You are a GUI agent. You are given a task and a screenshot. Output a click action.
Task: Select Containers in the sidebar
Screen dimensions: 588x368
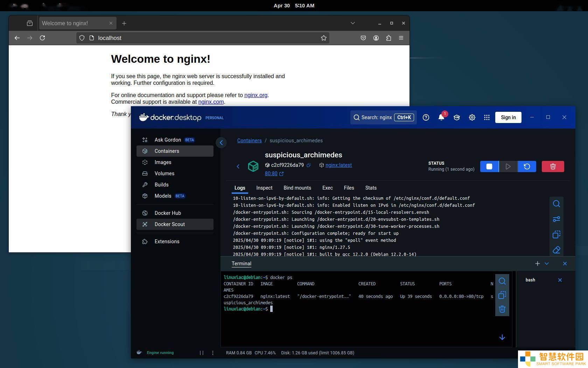click(175, 151)
